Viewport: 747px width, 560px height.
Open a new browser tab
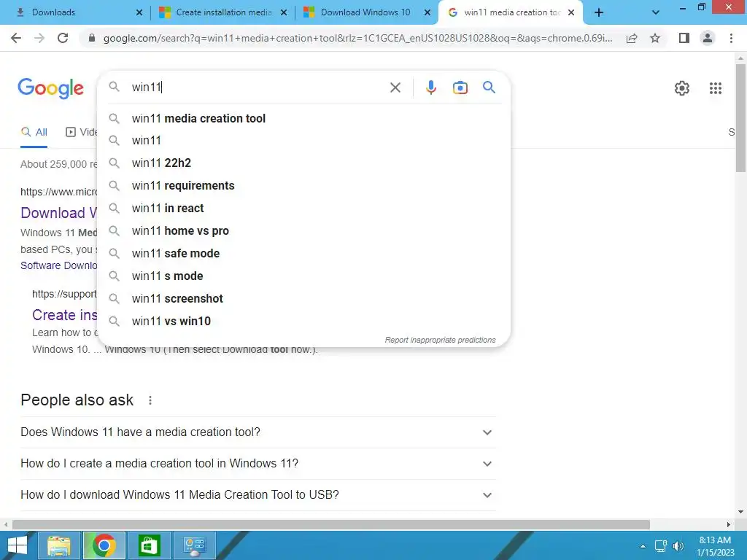pos(599,12)
